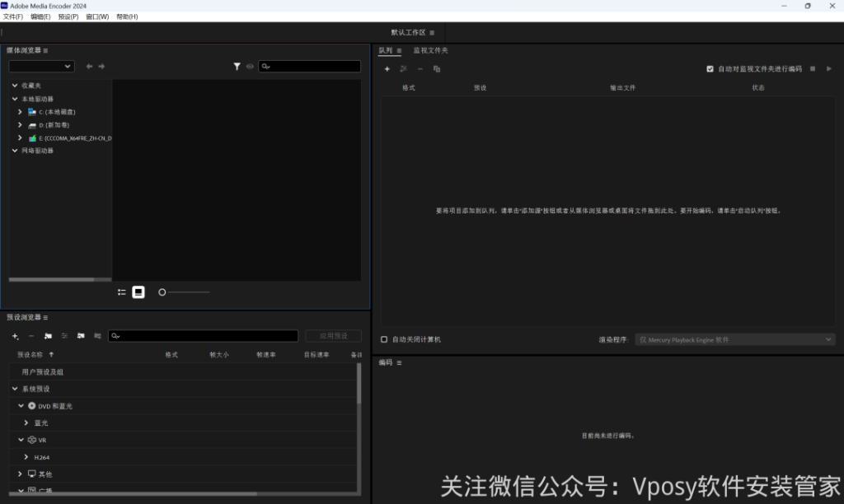
Task: Select the C: drive icon
Action: (x=32, y=112)
